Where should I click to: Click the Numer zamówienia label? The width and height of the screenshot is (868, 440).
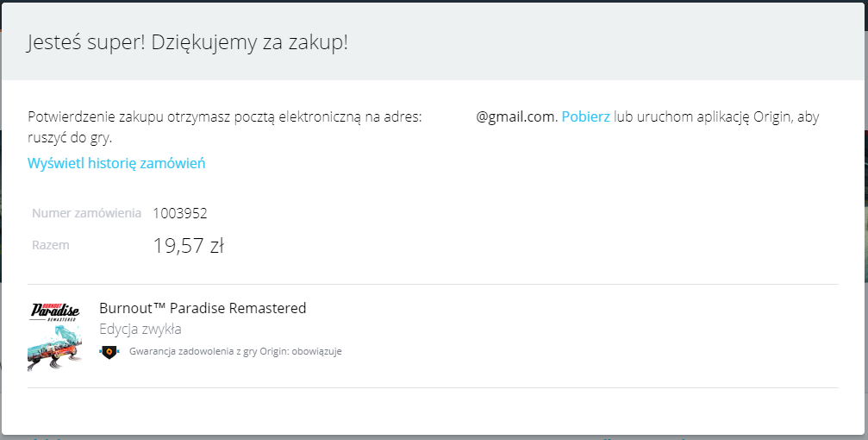pos(86,213)
